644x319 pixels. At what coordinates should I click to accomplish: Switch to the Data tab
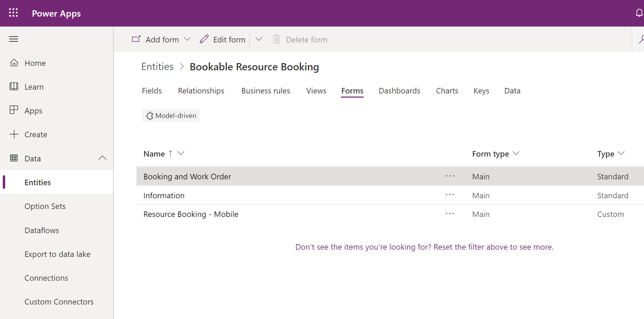pyautogui.click(x=512, y=91)
